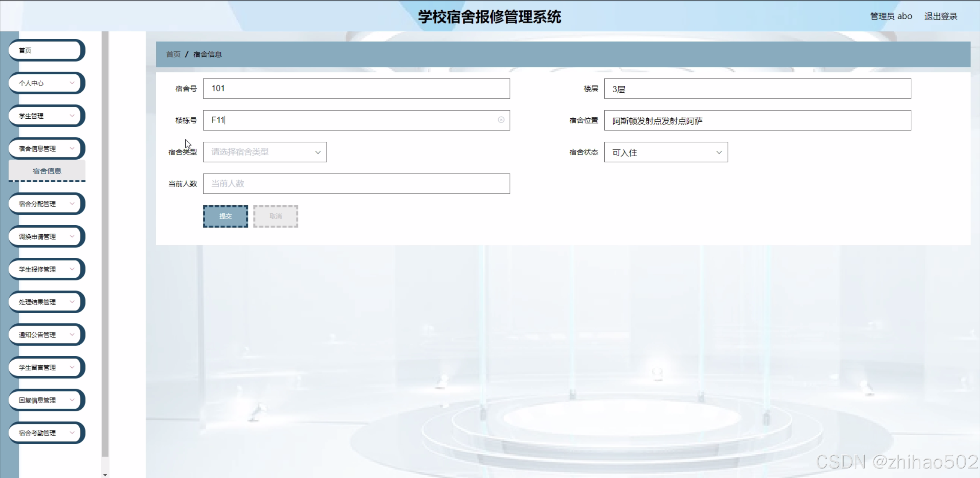Screen dimensions: 980x478
Task: Open the 宿舍类型 dropdown
Action: point(265,152)
